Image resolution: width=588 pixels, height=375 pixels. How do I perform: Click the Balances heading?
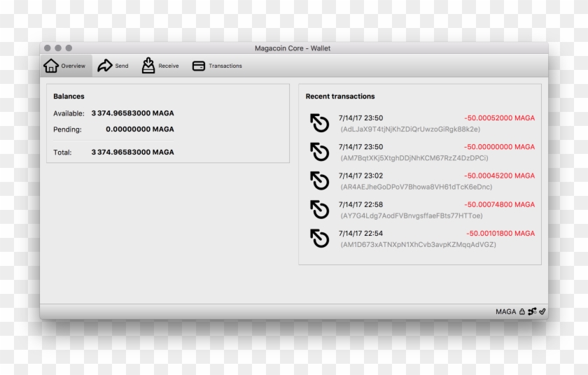(69, 97)
